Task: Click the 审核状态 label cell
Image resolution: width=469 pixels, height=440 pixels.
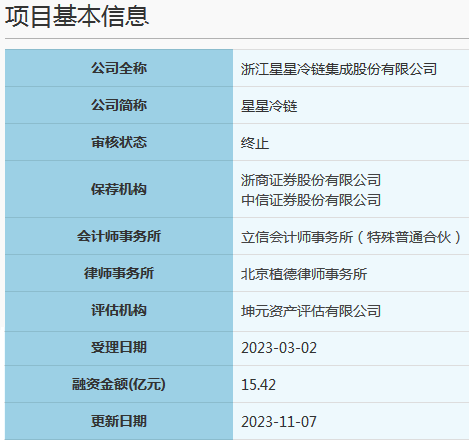Action: [x=119, y=142]
